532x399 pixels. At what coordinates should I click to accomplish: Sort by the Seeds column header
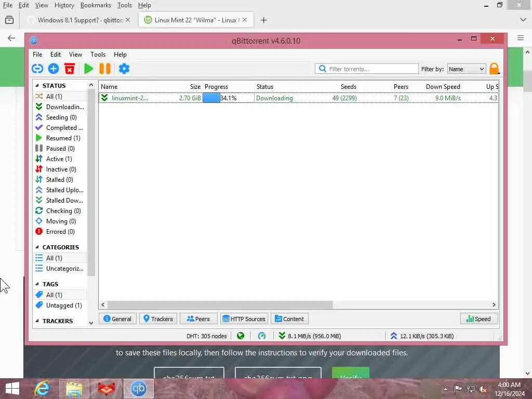[x=349, y=87]
